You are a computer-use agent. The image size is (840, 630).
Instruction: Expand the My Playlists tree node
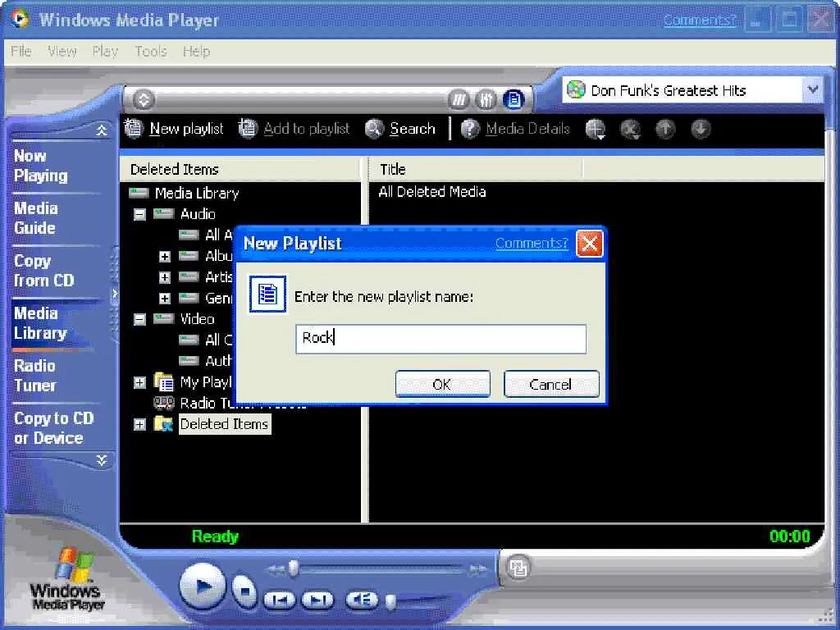pos(139,382)
